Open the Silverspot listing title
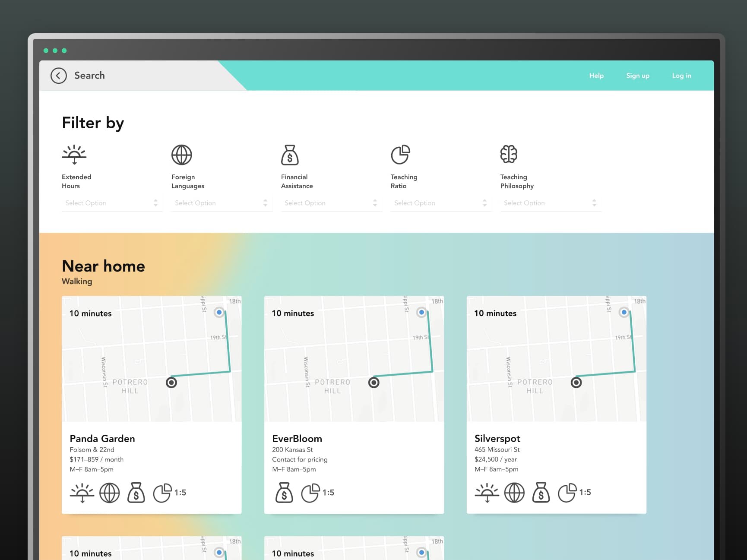747x560 pixels. [497, 439]
